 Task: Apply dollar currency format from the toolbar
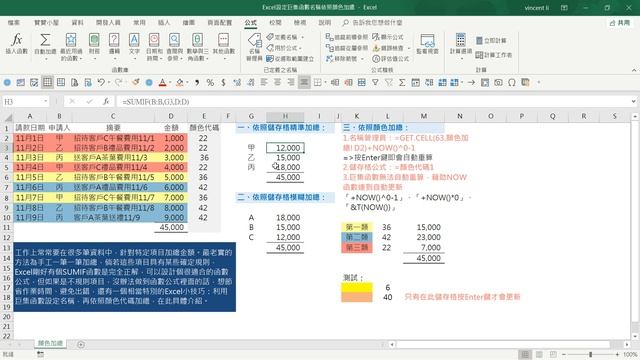point(223,82)
